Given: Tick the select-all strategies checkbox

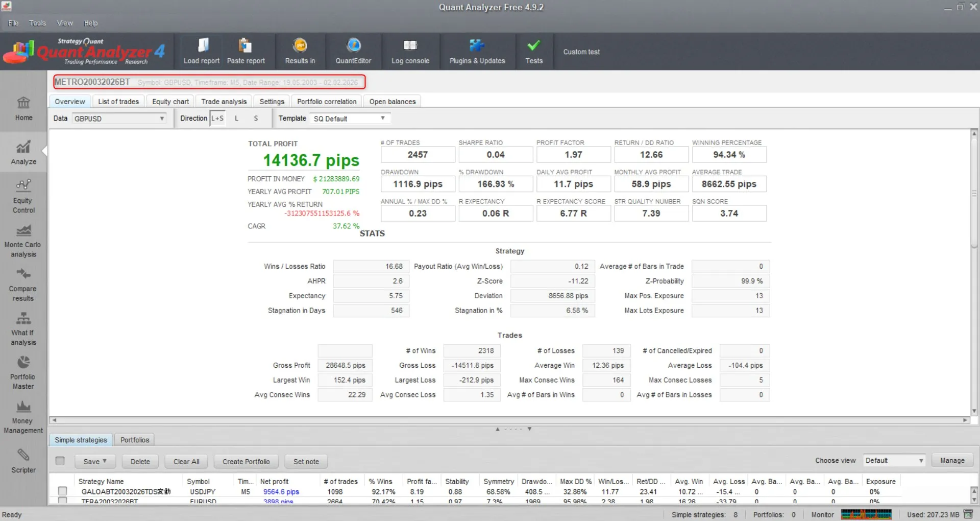Looking at the screenshot, I should coord(60,461).
